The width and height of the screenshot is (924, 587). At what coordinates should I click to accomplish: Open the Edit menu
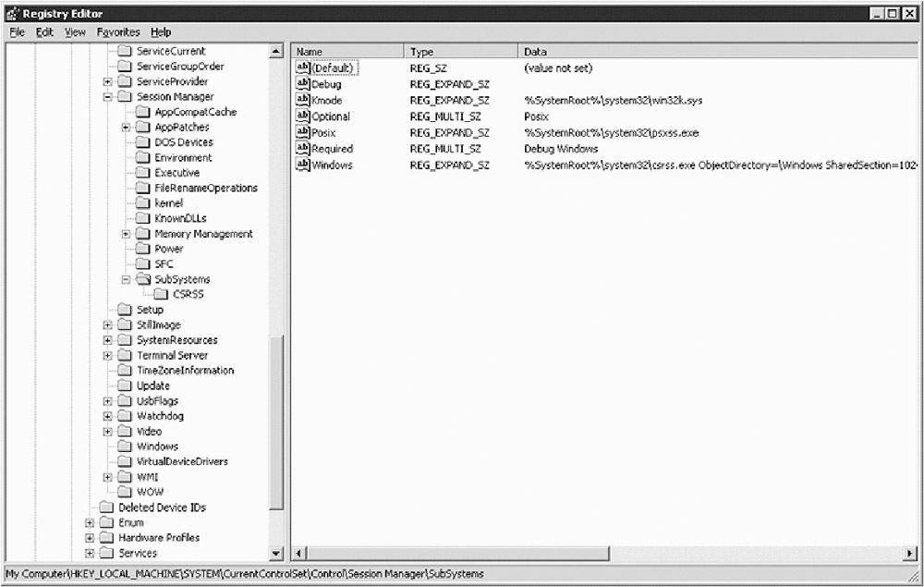44,32
